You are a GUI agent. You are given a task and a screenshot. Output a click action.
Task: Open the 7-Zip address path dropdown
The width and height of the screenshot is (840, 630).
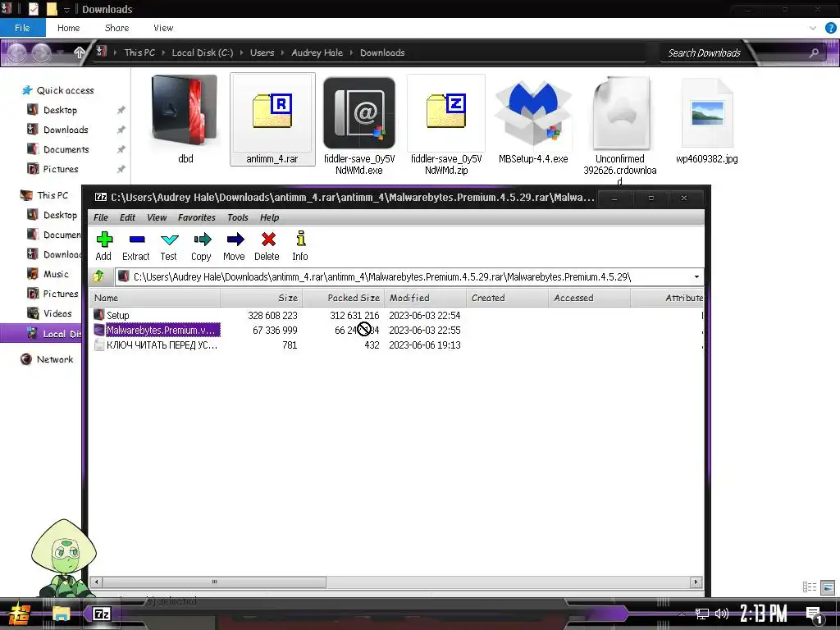[696, 277]
